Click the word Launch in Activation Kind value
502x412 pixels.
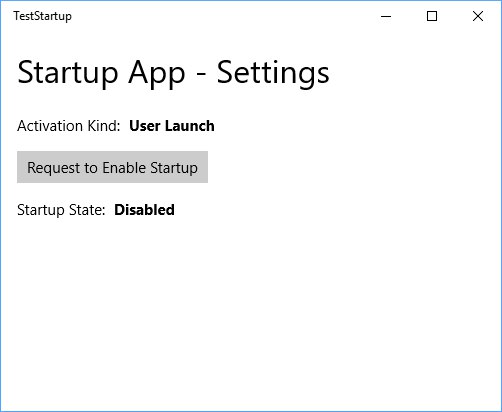pos(190,126)
